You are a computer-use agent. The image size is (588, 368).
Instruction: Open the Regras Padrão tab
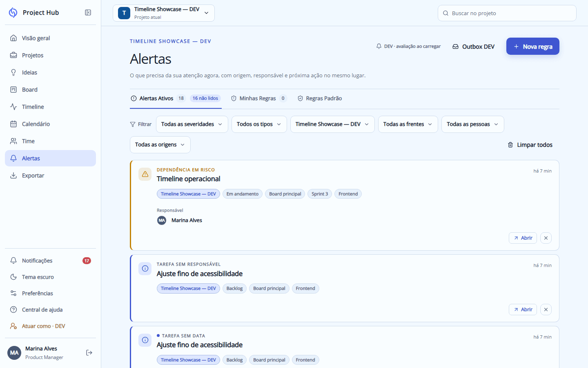(320, 98)
